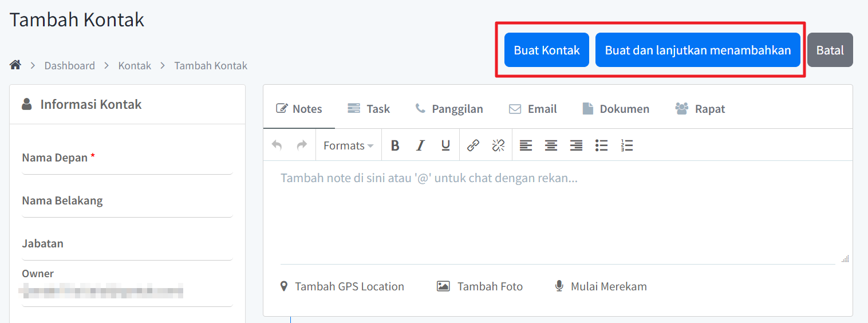This screenshot has width=868, height=323.
Task: Open the Task tab
Action: tap(369, 109)
